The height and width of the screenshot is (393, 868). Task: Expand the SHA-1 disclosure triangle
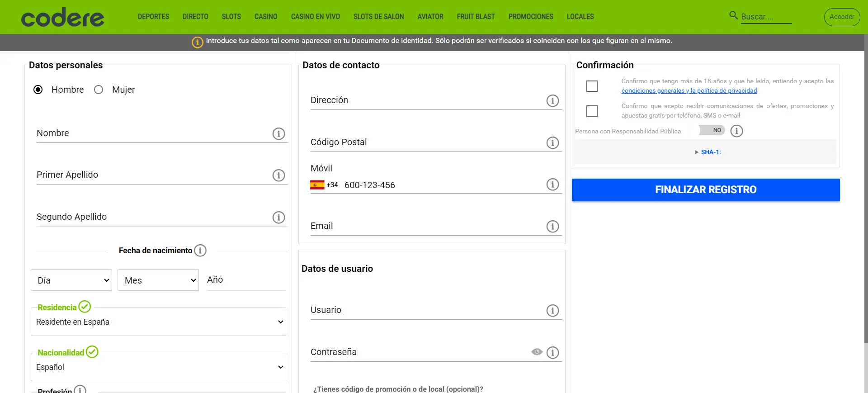pos(697,152)
